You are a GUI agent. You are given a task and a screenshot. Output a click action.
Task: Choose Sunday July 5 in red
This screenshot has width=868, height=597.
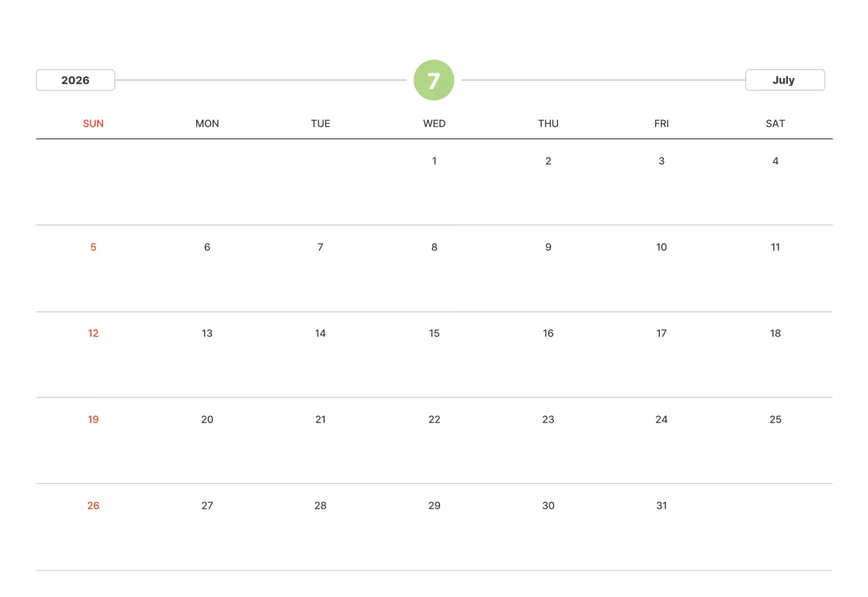[94, 248]
